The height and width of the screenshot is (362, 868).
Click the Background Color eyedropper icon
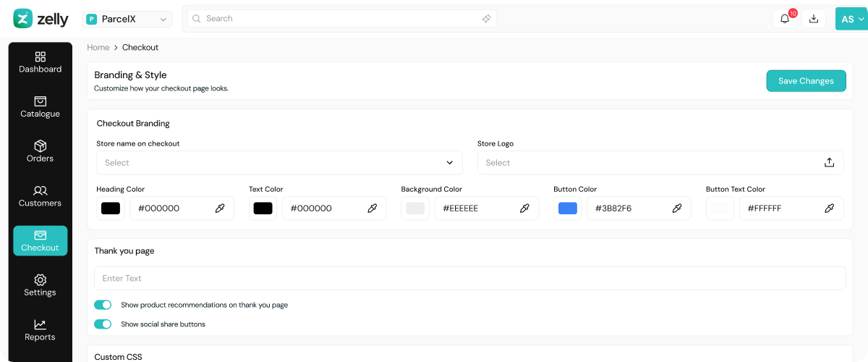[525, 209]
